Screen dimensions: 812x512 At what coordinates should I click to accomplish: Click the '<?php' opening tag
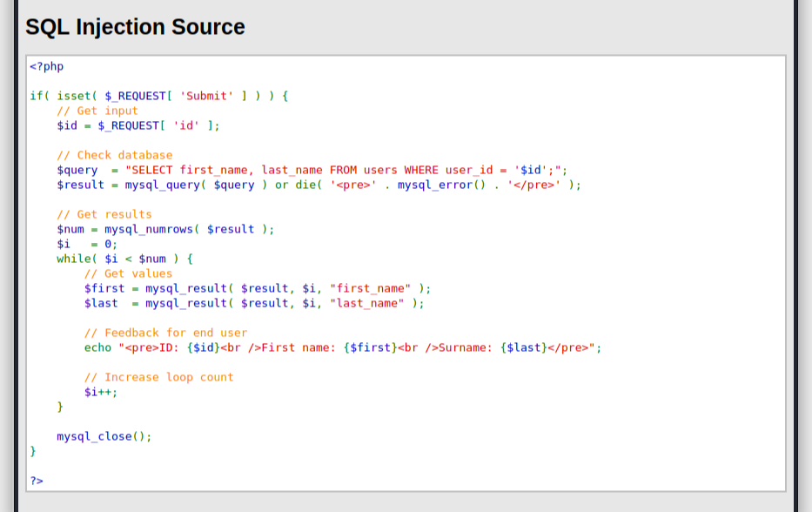[47, 66]
